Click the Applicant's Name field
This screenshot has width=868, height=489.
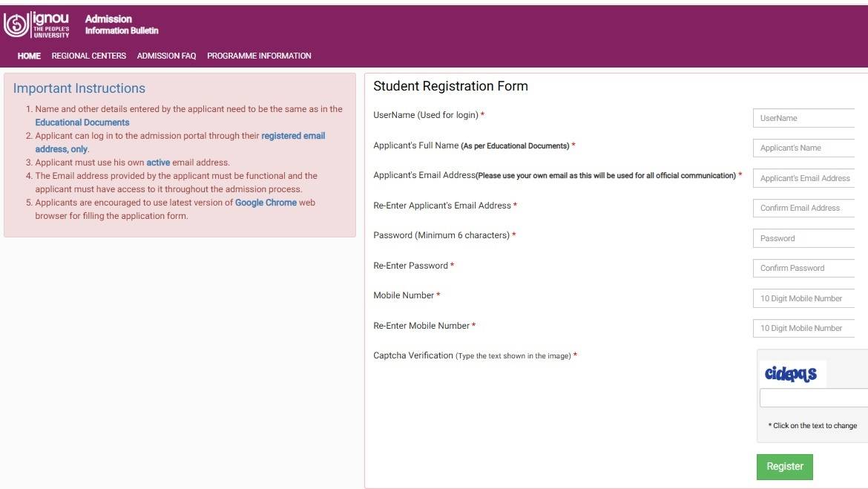pos(805,148)
